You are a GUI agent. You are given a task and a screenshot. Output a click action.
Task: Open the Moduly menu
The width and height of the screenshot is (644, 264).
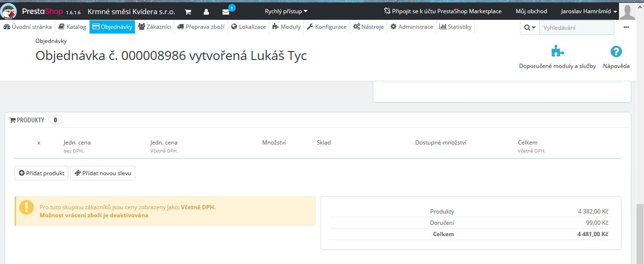pos(287,27)
